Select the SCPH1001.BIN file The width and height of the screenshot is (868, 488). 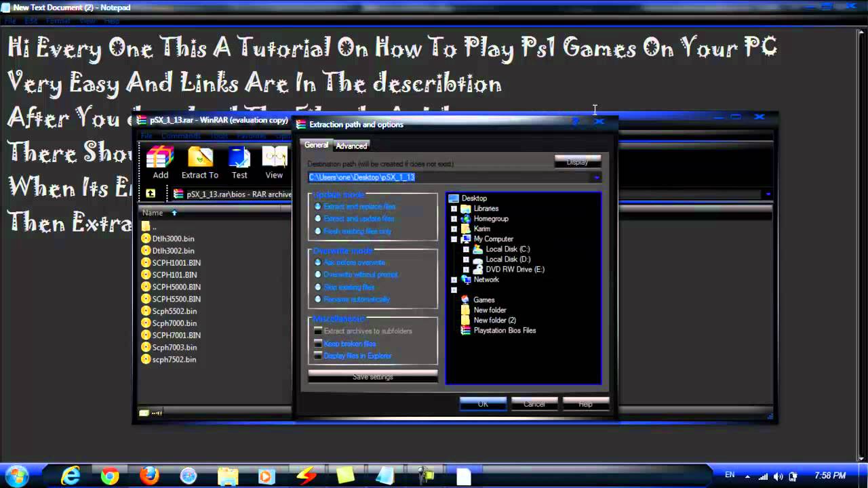pyautogui.click(x=171, y=263)
